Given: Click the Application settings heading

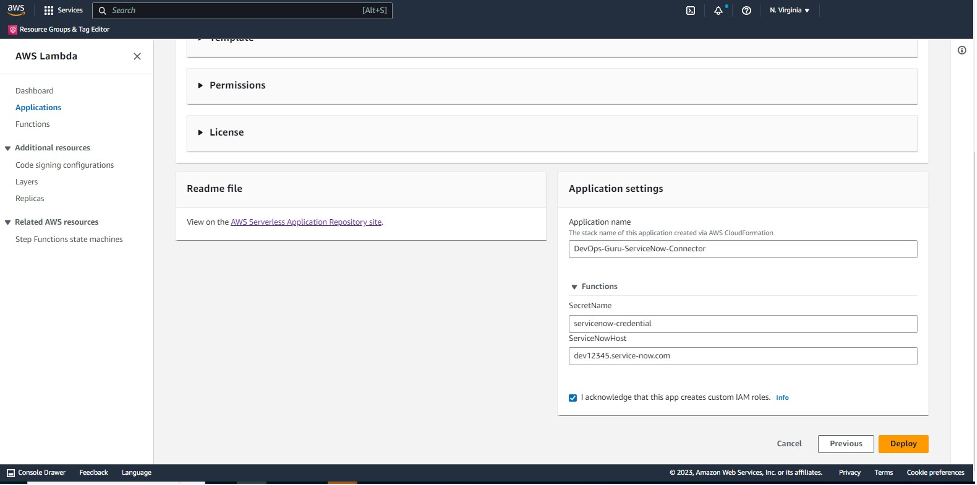Looking at the screenshot, I should point(616,189).
